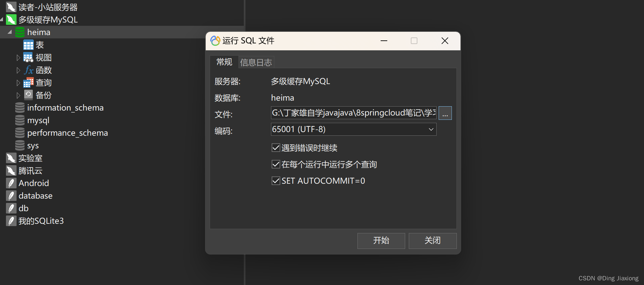Click the 多级缓存MySQL server value in dialog

[x=300, y=81]
